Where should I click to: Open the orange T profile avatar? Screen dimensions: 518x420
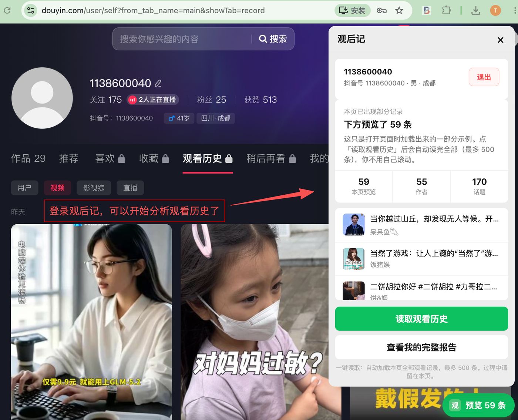(495, 10)
